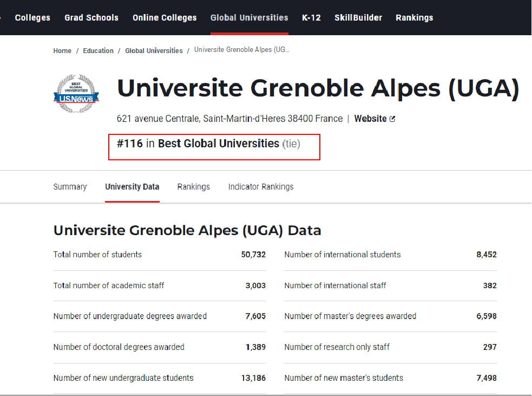Click Number of research only staff label
The image size is (532, 396).
click(337, 347)
